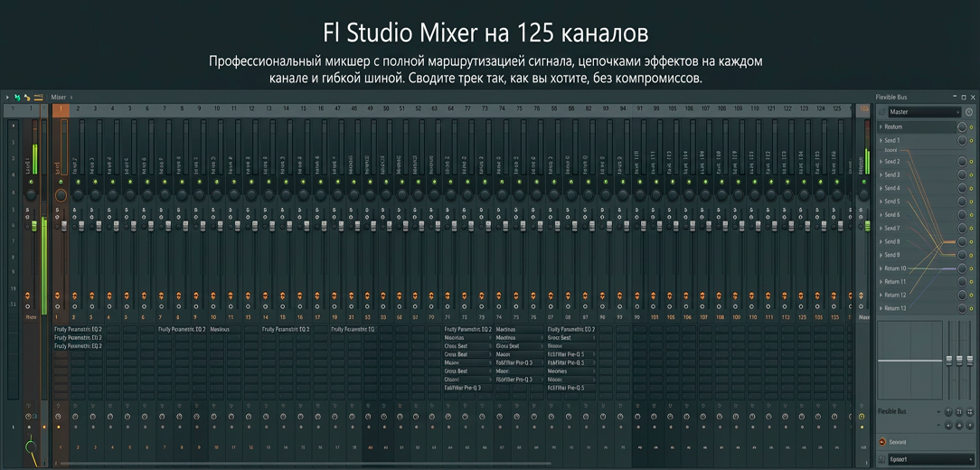Select the channel 125 header at top
Screen dimensions: 980x470
coord(836,108)
